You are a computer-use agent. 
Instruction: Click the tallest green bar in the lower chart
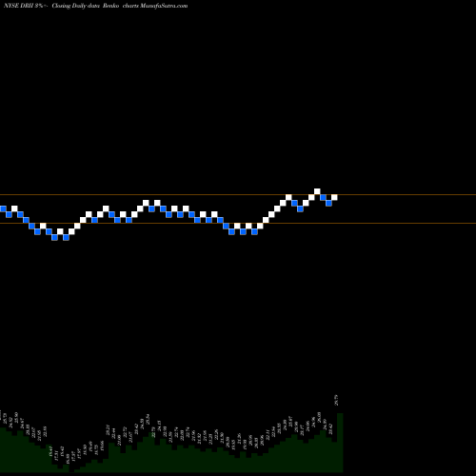(340, 443)
